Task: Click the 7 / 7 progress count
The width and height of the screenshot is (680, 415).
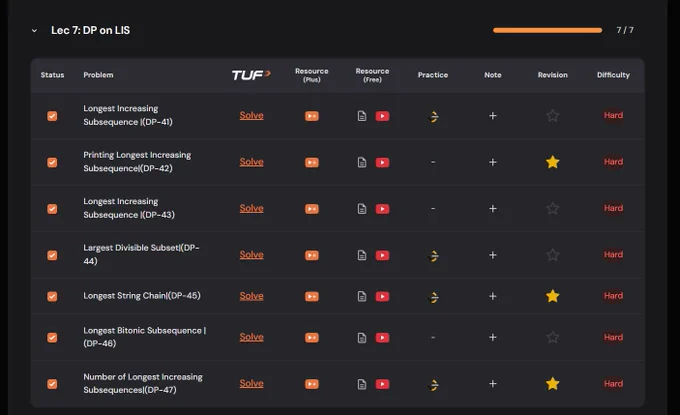Action: click(x=625, y=30)
